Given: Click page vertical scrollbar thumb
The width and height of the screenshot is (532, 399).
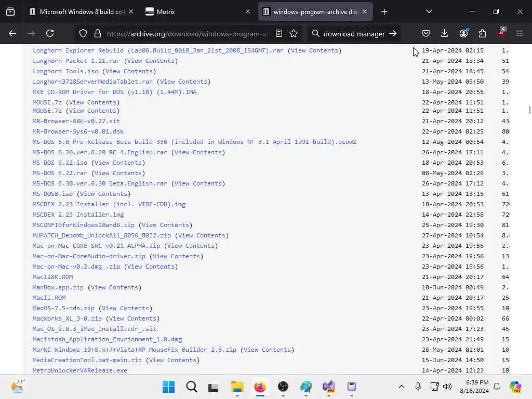Looking at the screenshot, I should coord(529,110).
